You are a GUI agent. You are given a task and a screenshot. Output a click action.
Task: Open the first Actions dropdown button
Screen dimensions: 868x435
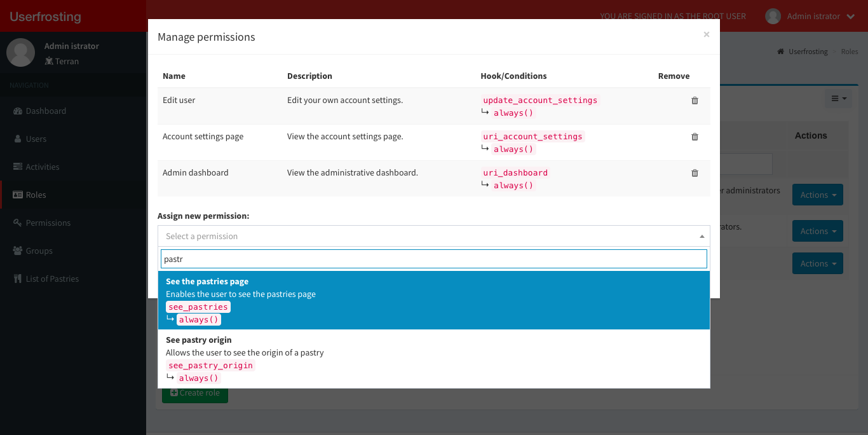(817, 195)
